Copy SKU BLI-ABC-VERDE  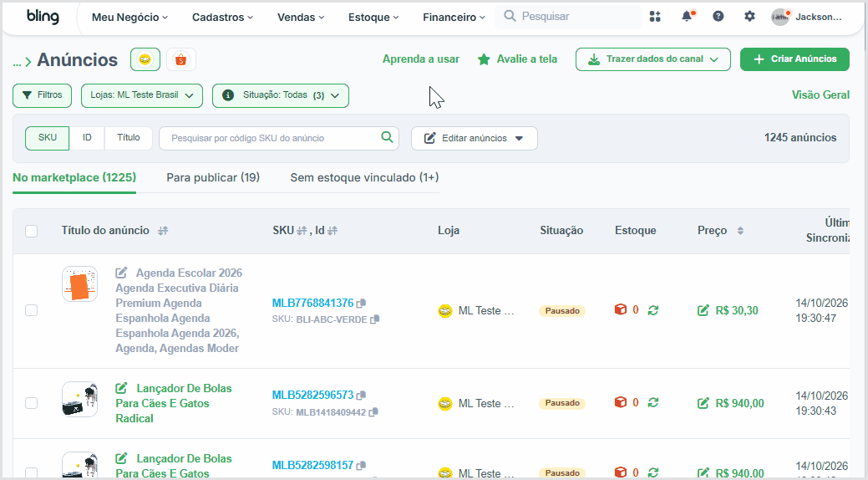pos(375,319)
